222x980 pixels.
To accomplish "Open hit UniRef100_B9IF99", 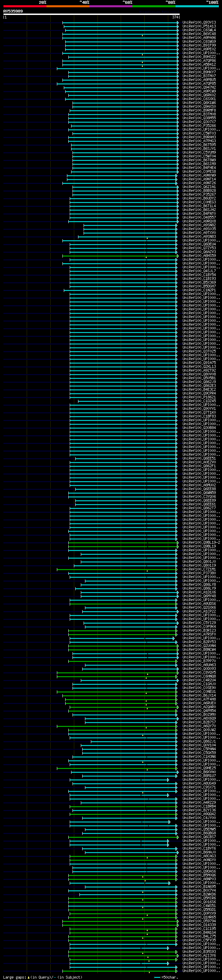I will click(199, 45).
